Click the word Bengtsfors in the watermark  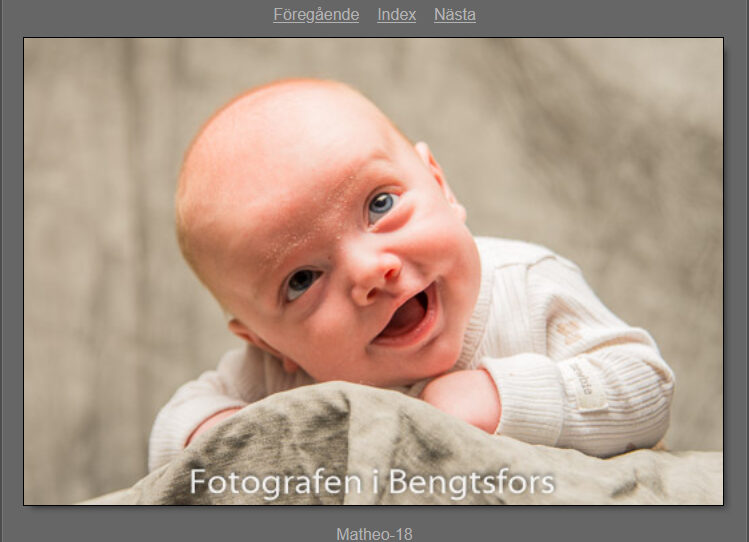point(470,483)
